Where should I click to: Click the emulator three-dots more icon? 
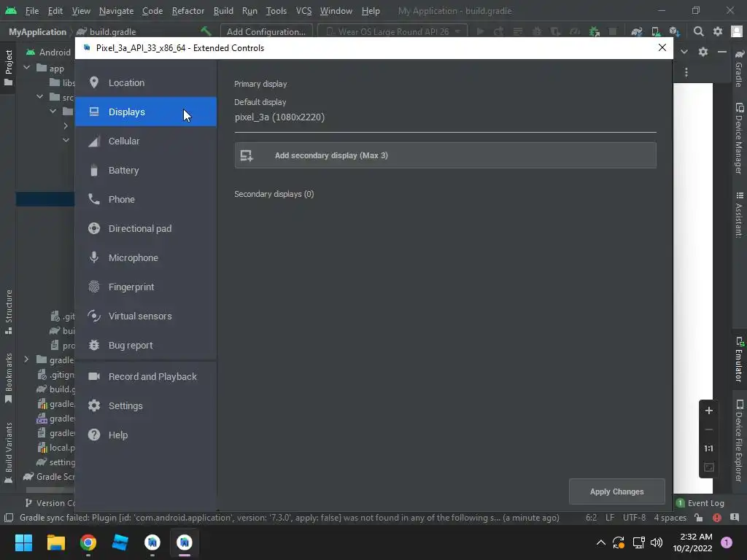(x=686, y=72)
